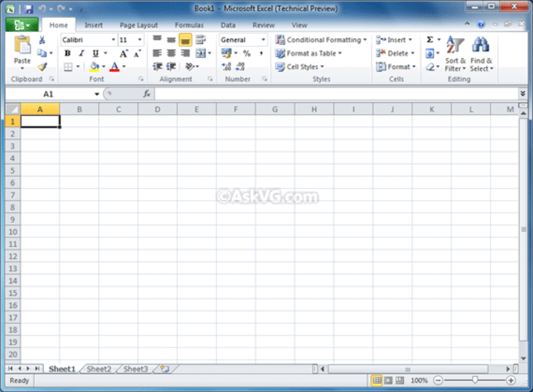Apply Accounting Number Format
The image size is (533, 392).
[x=227, y=53]
